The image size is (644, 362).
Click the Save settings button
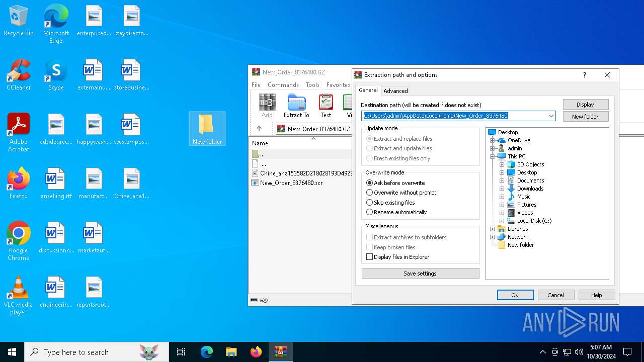pyautogui.click(x=420, y=274)
